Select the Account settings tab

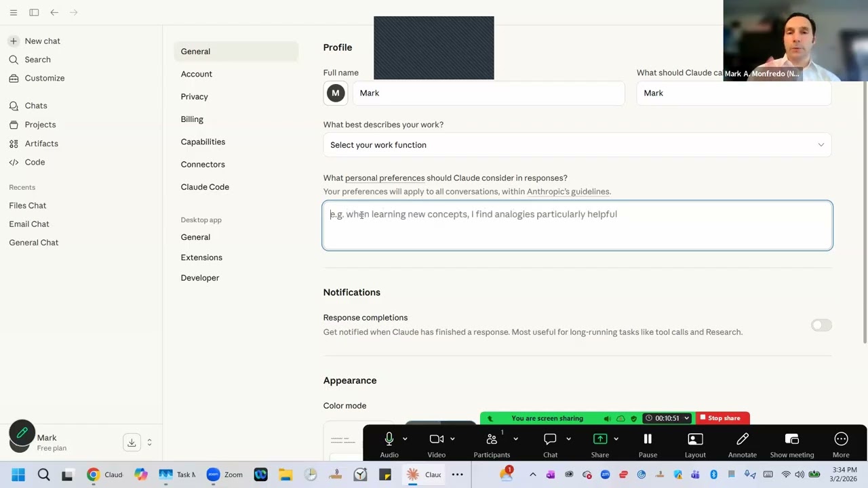click(197, 74)
